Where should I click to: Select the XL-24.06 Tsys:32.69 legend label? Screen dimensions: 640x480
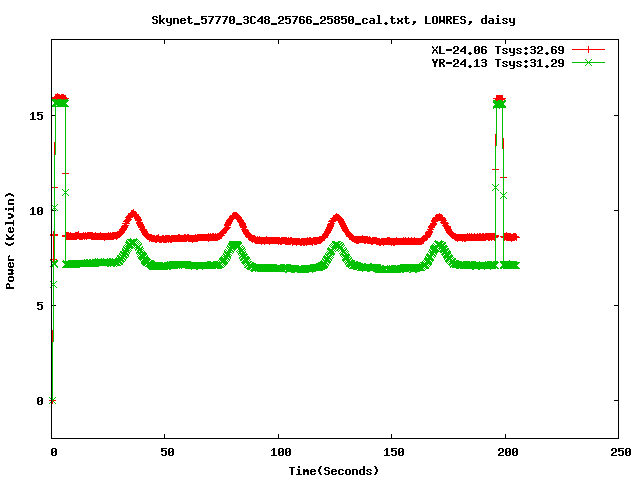pos(498,50)
